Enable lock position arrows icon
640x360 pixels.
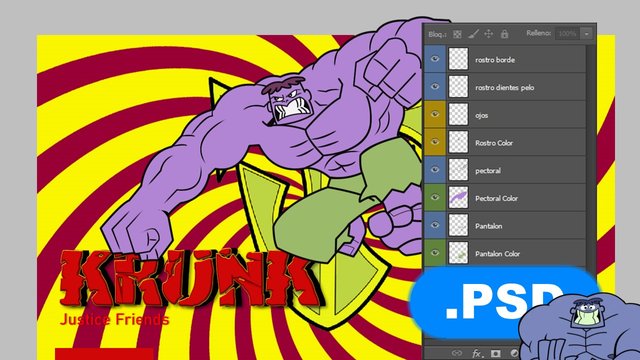pyautogui.click(x=489, y=34)
